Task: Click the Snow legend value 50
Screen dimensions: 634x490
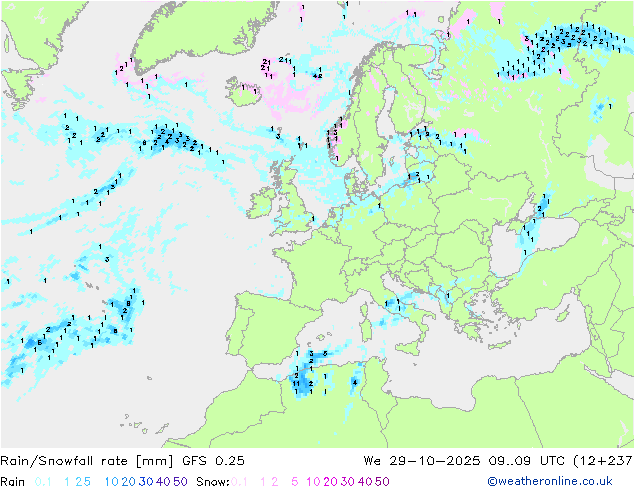Action: click(x=382, y=482)
